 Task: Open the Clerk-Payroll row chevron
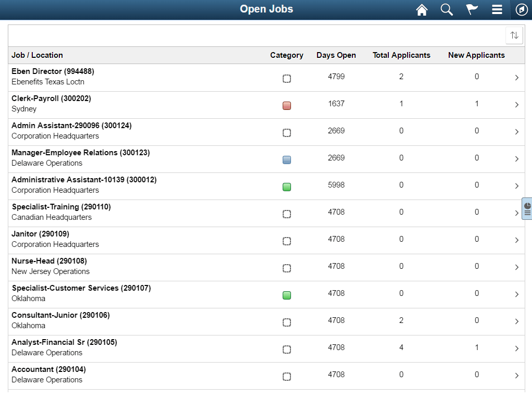click(517, 104)
